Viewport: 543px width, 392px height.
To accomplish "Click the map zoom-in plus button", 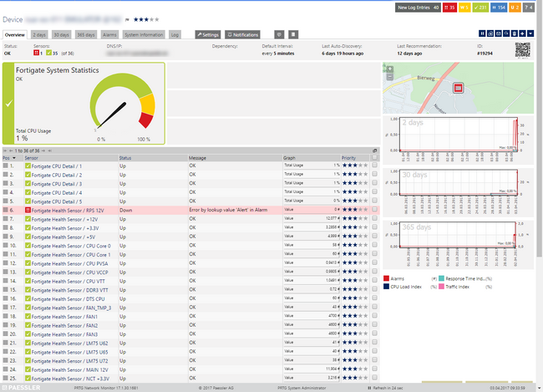I will point(390,69).
